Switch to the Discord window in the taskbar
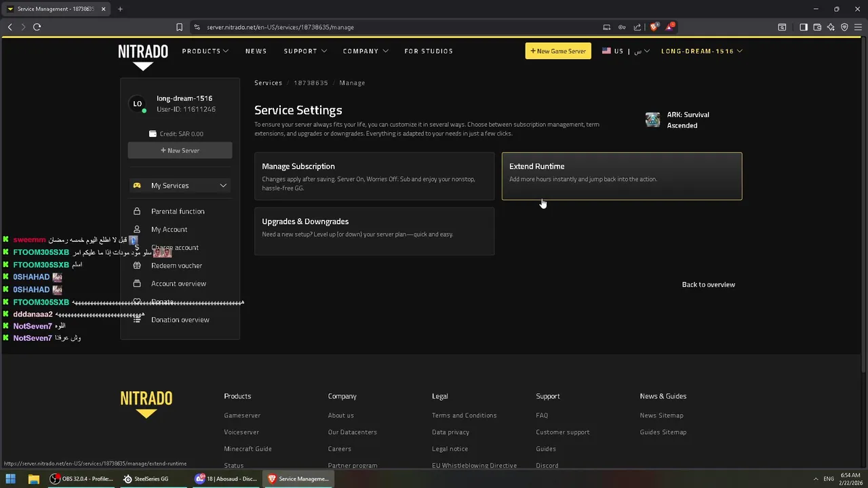This screenshot has width=868, height=488. (x=226, y=479)
